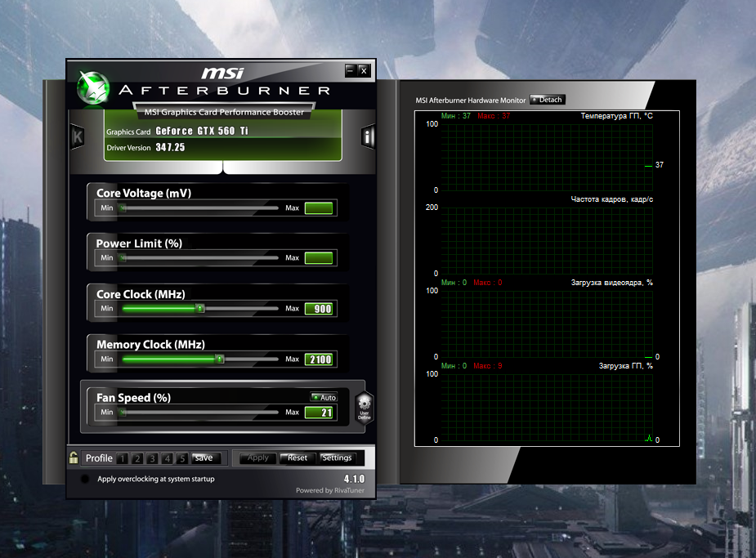Click the Fan Speed value 21 field
The width and height of the screenshot is (756, 558).
(319, 412)
